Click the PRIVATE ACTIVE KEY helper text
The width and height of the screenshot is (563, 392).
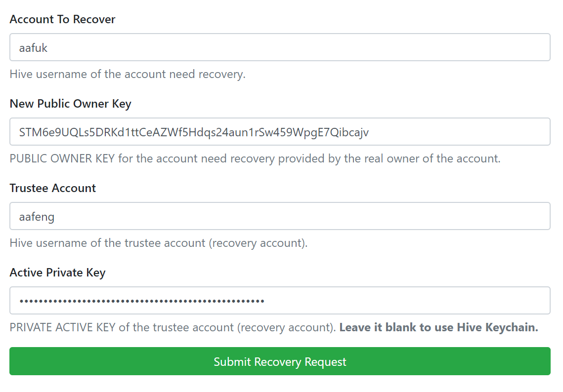pyautogui.click(x=173, y=327)
